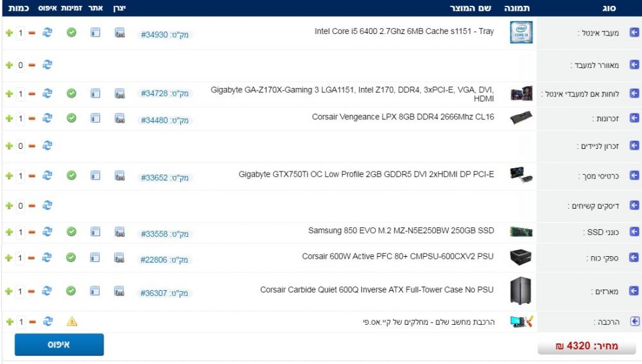Screen dimensions: 642x364
Task: Increase quantity of Intel Core i5 6400
Action: coord(9,32)
